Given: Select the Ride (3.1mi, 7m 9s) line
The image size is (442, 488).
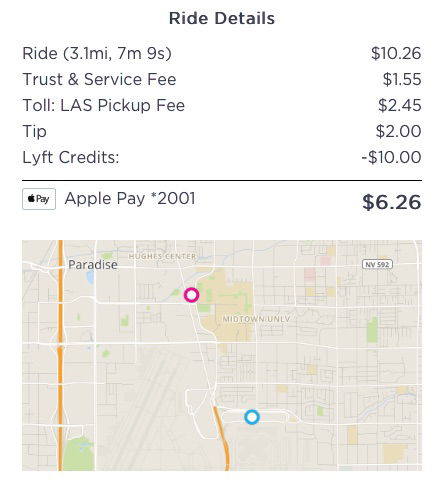Looking at the screenshot, I should pos(222,53).
